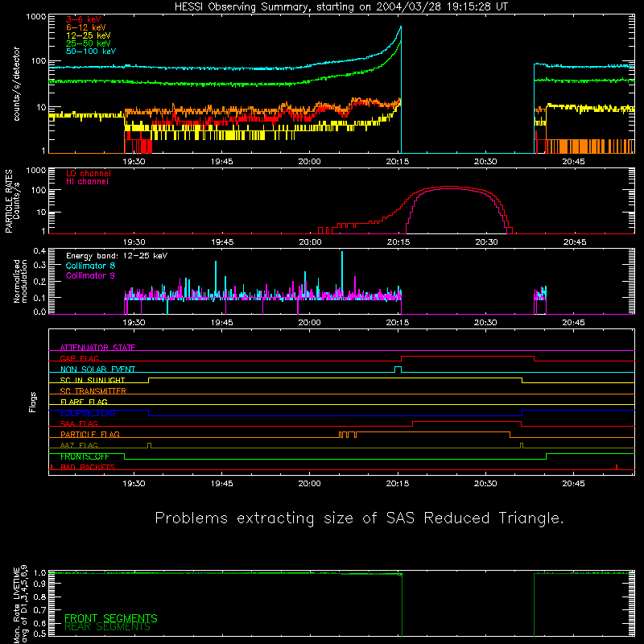Screen dimensions: 644x644
Task: Click the Flags axis label
Action: [32, 402]
